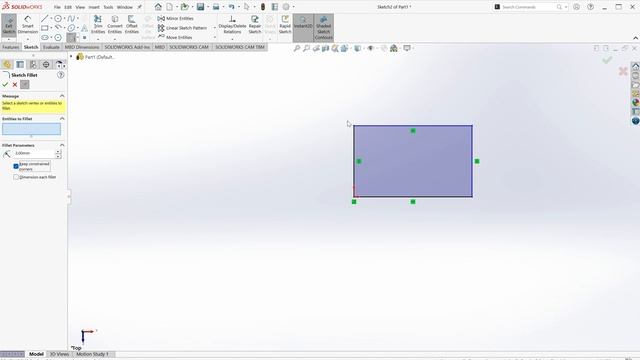Screen dimensions: 640x360
Task: Toggle the Keep constrained corners checkbox
Action: (16, 166)
